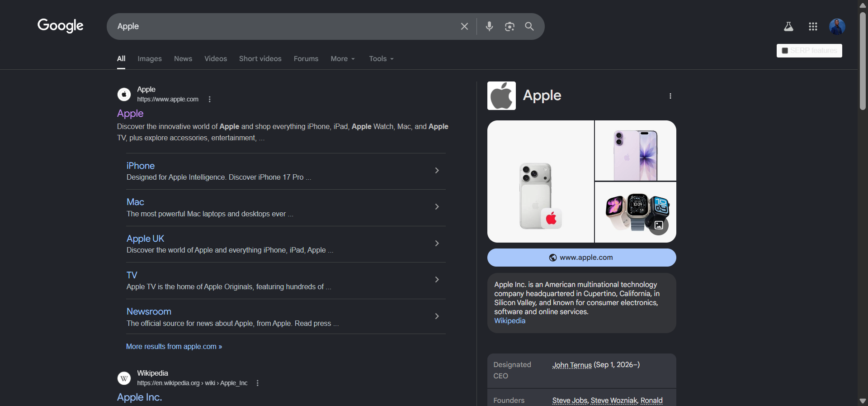The height and width of the screenshot is (406, 868).
Task: Click the image gallery icon on watch photo
Action: (x=659, y=225)
